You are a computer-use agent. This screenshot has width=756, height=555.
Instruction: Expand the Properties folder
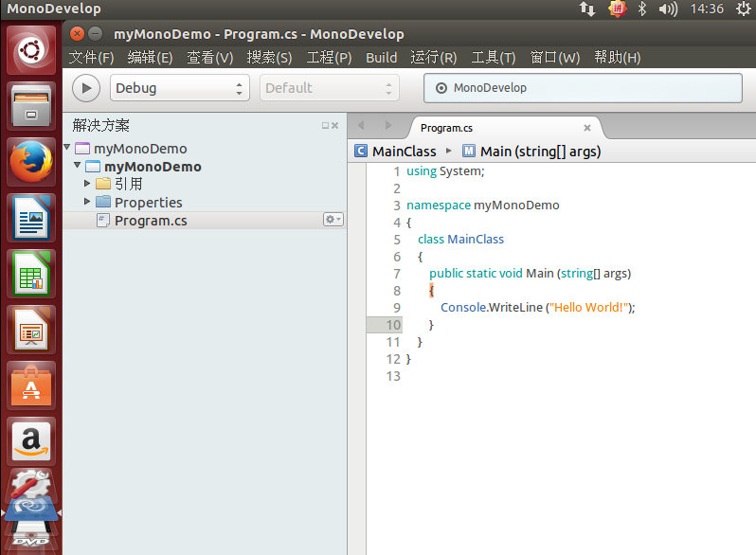[87, 201]
